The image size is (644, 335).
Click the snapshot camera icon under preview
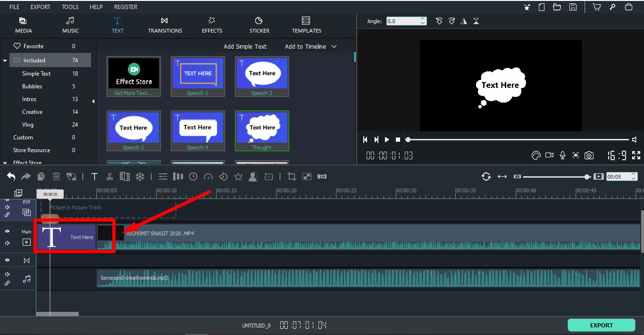coord(589,155)
